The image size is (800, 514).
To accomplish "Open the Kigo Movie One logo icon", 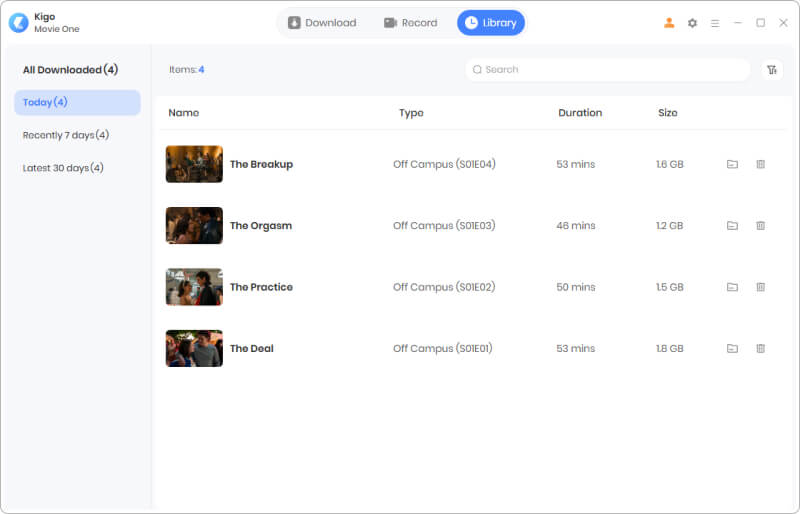I will (19, 22).
